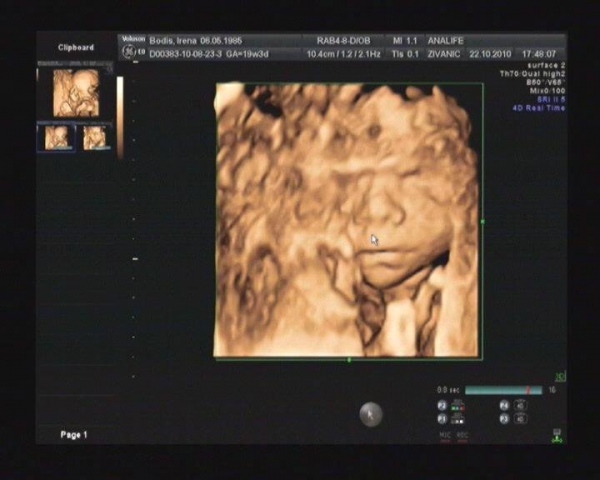Select the 4D Real Time mode label
Viewport: 600px width, 480px height.
(x=540, y=108)
